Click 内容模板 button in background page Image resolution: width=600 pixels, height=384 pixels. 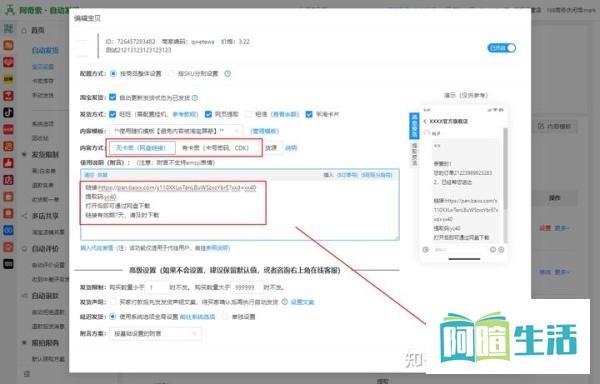click(x=554, y=126)
